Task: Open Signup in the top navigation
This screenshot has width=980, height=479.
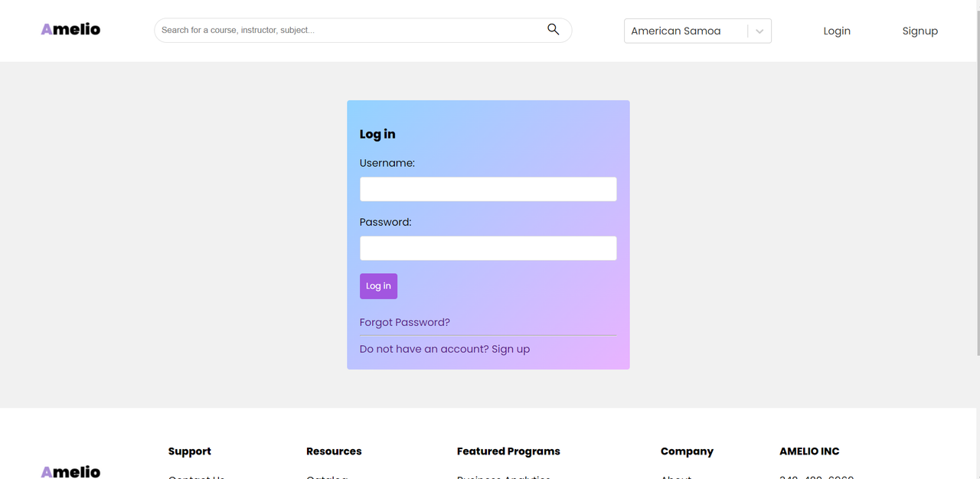Action: point(920,31)
